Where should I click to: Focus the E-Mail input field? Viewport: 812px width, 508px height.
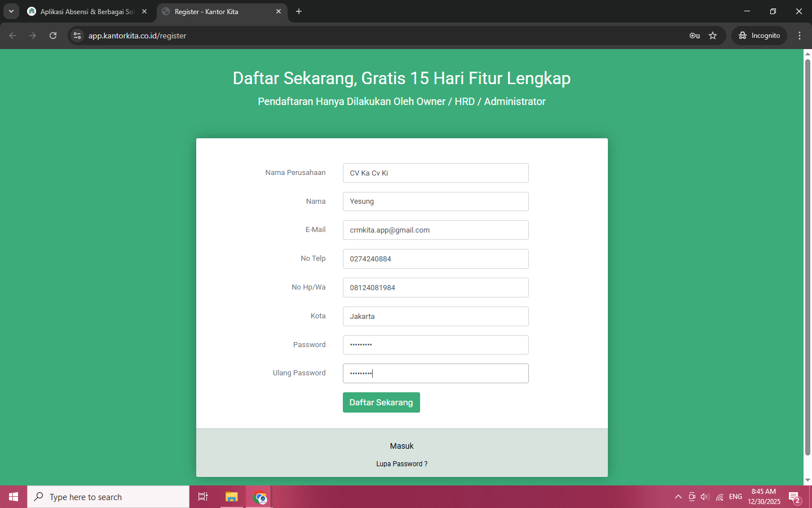[435, 230]
